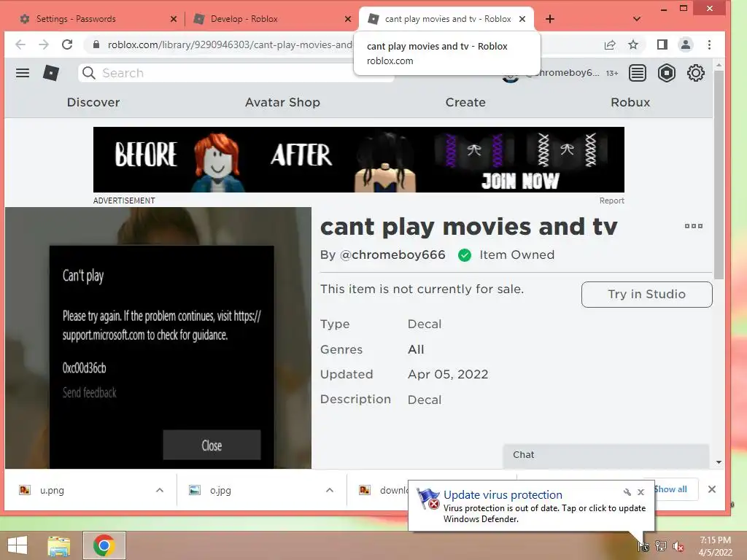Report the advertisement
Screen dimensions: 747x560
pos(612,201)
